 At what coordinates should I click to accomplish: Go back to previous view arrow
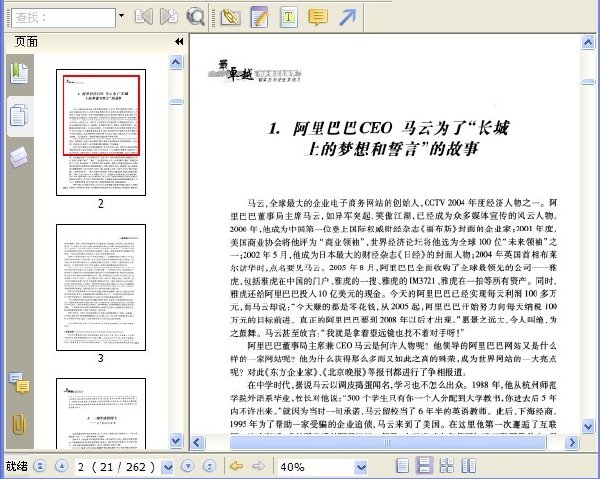tap(236, 466)
